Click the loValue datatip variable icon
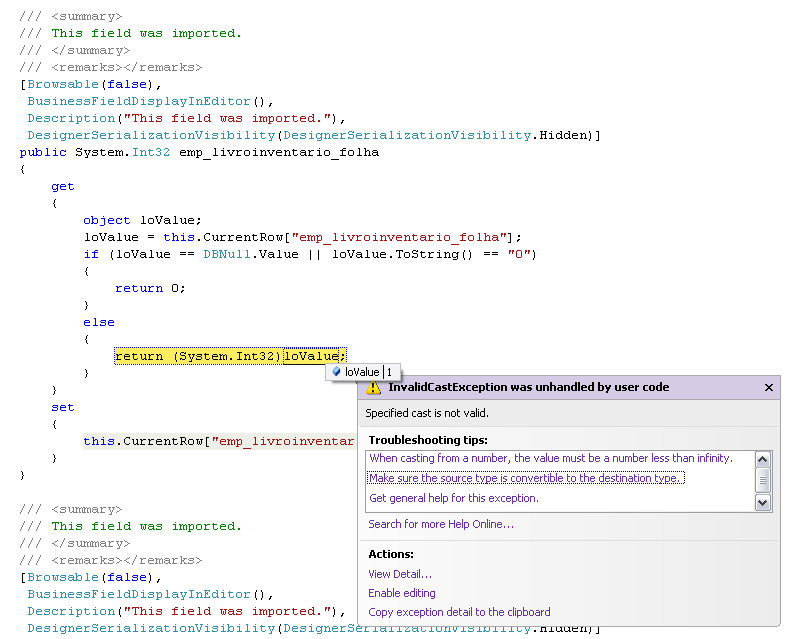This screenshot has height=639, width=797. [337, 372]
